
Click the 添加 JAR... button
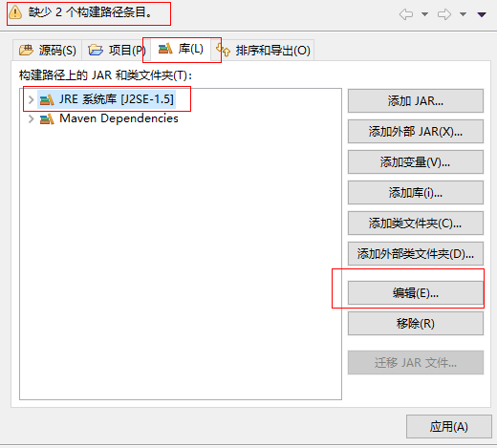pyautogui.click(x=416, y=101)
